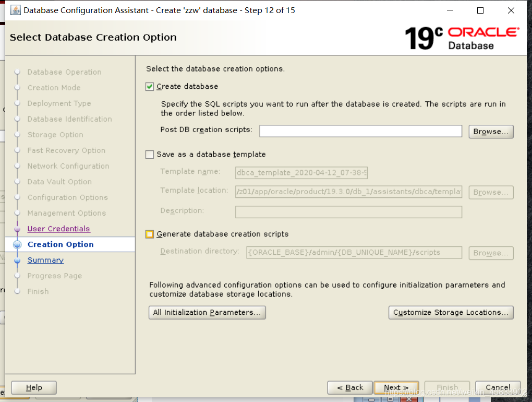Viewport: 532px width, 402px height.
Task: Click the Summary step bullet icon
Action: (17, 261)
